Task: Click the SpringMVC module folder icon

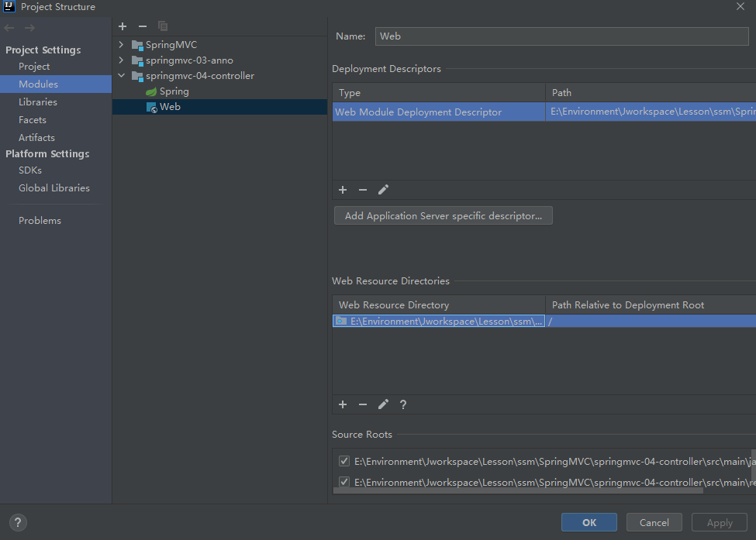Action: 137,45
